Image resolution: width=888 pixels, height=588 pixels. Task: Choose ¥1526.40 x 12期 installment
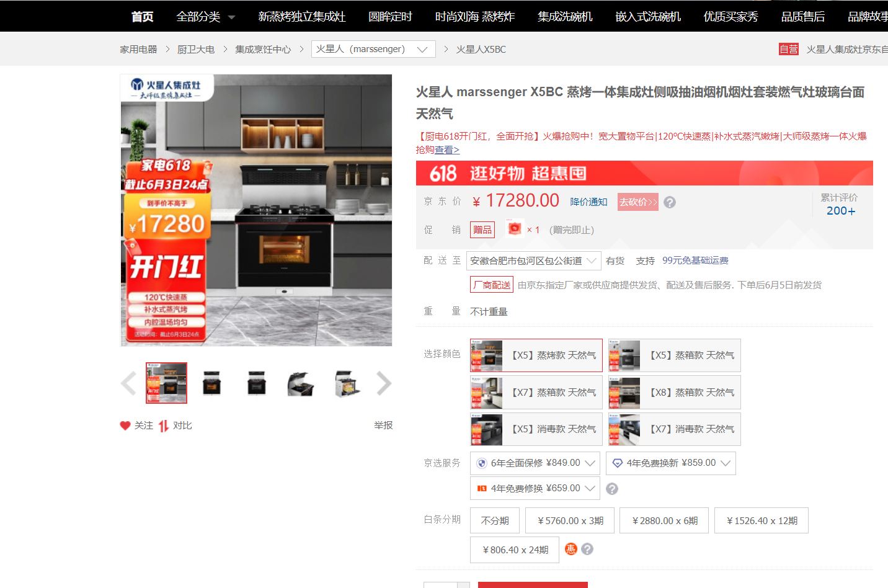761,520
